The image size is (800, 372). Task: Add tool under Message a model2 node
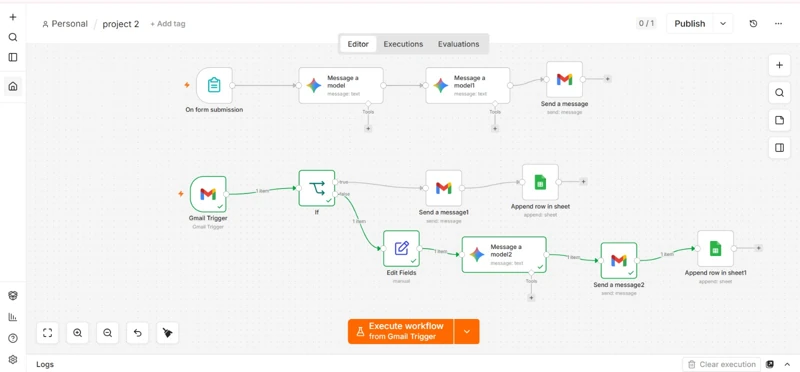pos(531,297)
